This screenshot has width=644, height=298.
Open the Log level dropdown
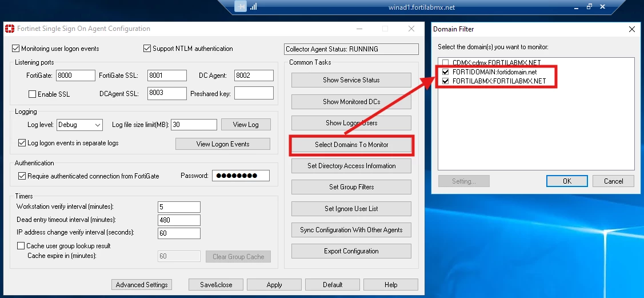[79, 125]
